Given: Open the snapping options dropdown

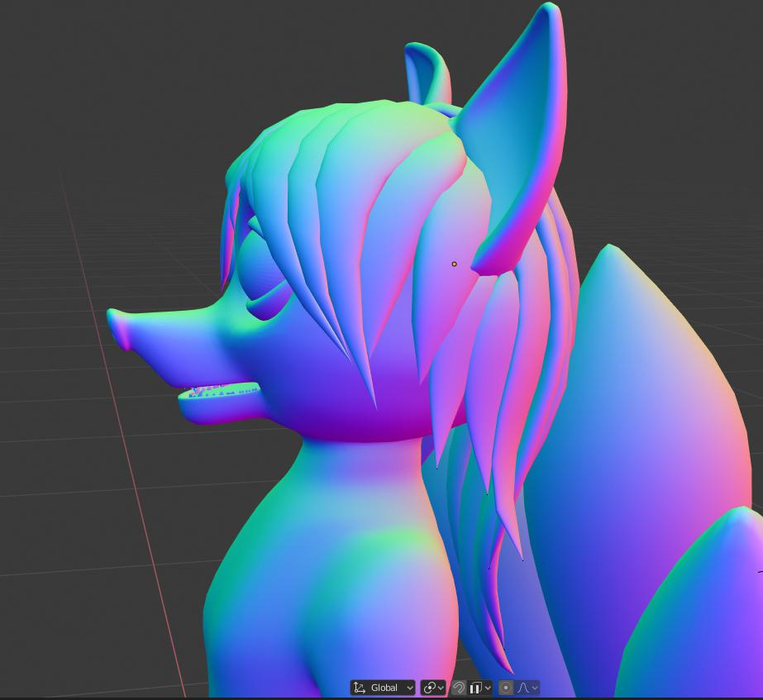Looking at the screenshot, I should coord(480,688).
